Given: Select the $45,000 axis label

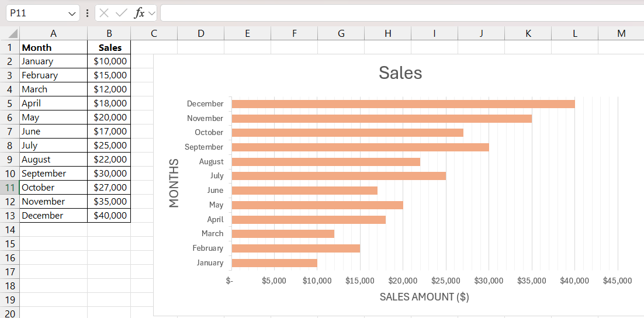Looking at the screenshot, I should (x=617, y=281).
